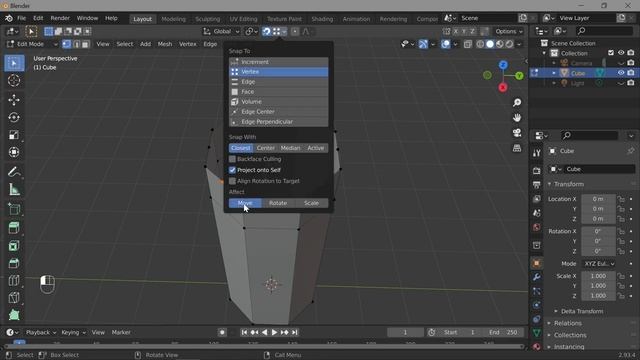The width and height of the screenshot is (640, 360).
Task: Open the Object properties tab icon
Action: pos(536,263)
